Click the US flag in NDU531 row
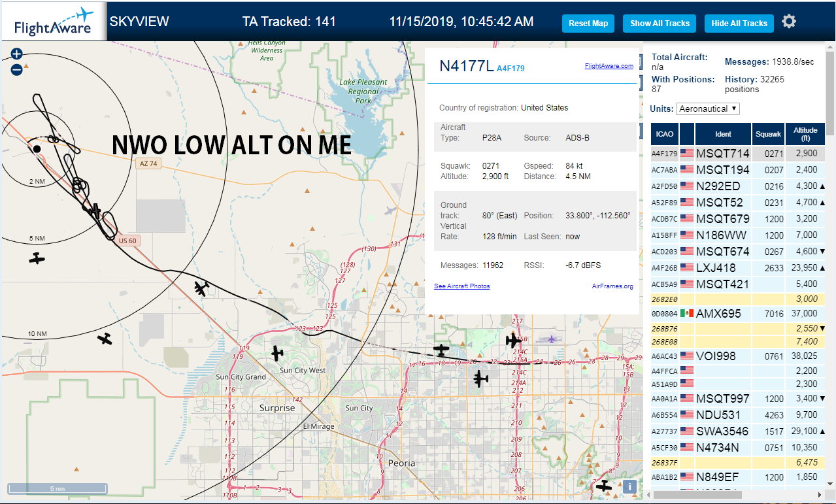This screenshot has width=836, height=504. click(x=686, y=415)
